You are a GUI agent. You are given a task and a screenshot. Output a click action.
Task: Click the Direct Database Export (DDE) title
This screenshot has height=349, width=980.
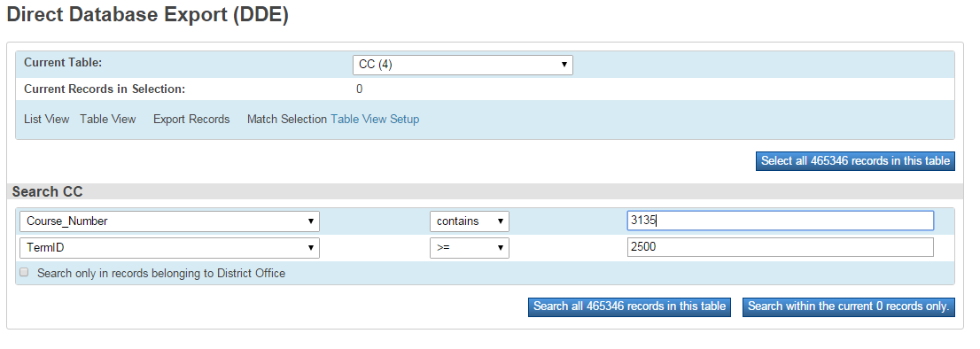point(147,15)
